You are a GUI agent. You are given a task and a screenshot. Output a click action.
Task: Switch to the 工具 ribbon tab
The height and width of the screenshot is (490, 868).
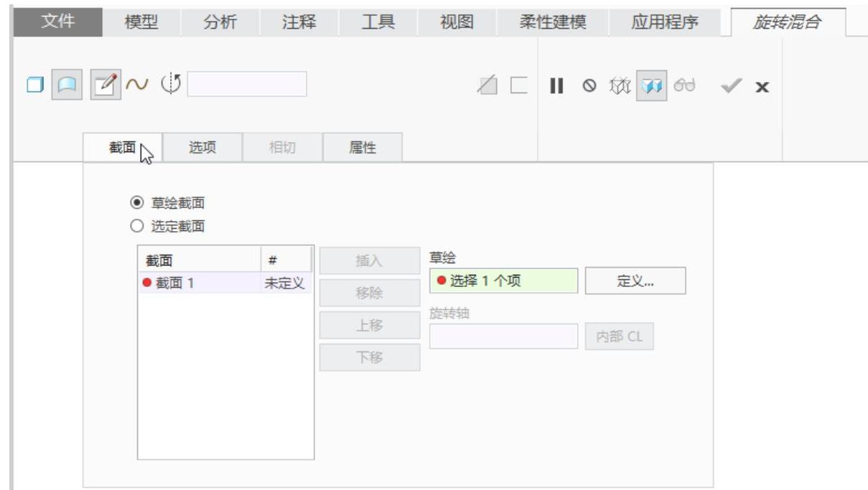(378, 22)
